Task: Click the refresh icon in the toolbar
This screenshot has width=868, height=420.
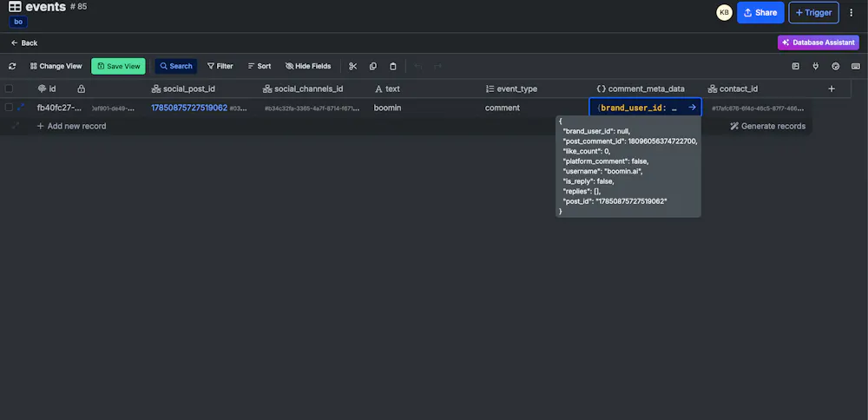Action: (12, 67)
